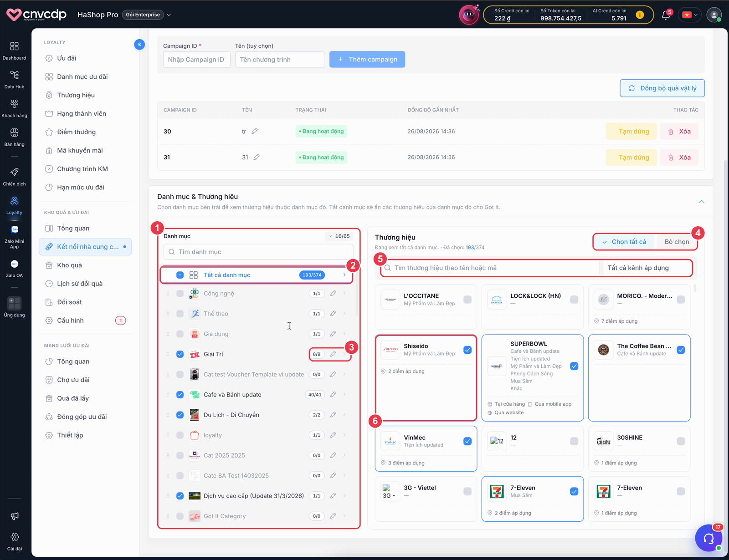Viewport: 729px width, 560px height.
Task: Delete campaign 31 with Xóa
Action: pos(679,158)
